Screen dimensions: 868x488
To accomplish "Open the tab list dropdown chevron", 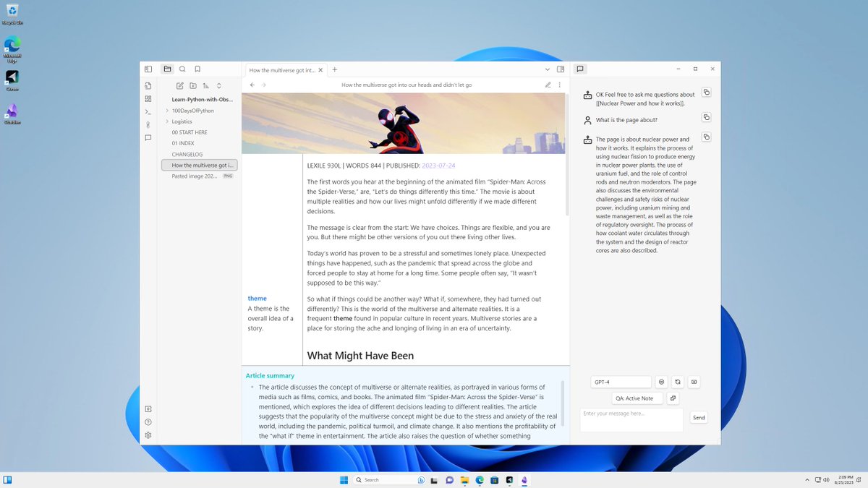I will [x=548, y=69].
